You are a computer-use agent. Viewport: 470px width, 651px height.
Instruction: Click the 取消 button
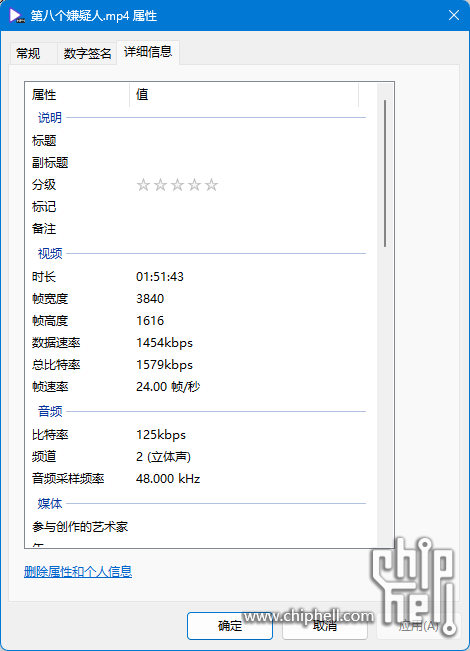(325, 626)
